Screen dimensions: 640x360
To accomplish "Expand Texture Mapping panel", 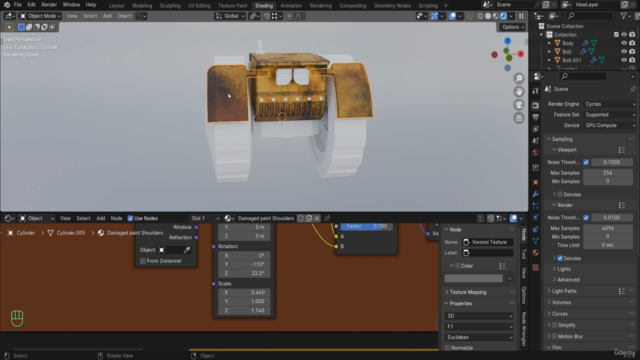I will [x=467, y=292].
